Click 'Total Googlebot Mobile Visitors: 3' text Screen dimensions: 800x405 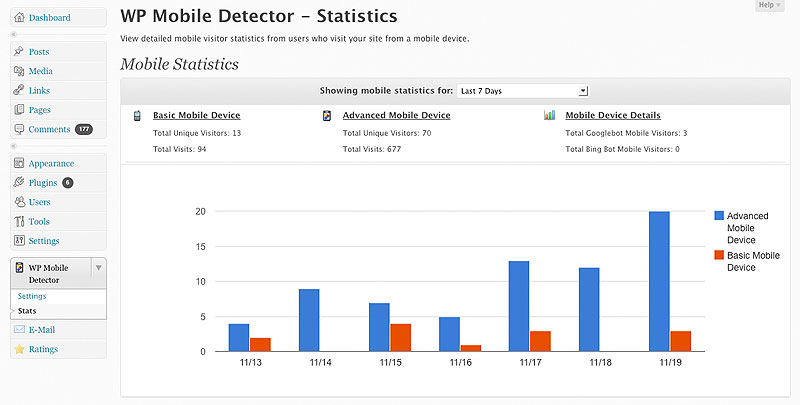626,133
